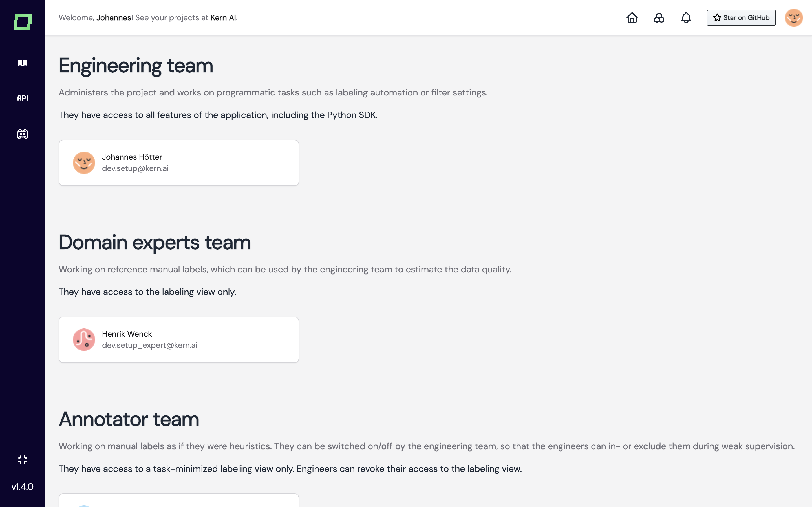Click the green Kern AI logo
The width and height of the screenshot is (812, 507).
pyautogui.click(x=23, y=22)
